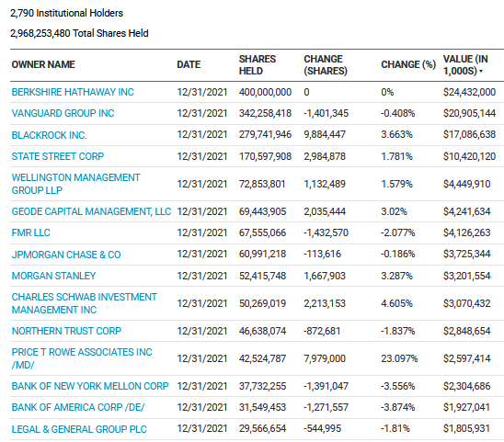Sort by Change (%) column header
504x442 pixels.
pyautogui.click(x=408, y=64)
